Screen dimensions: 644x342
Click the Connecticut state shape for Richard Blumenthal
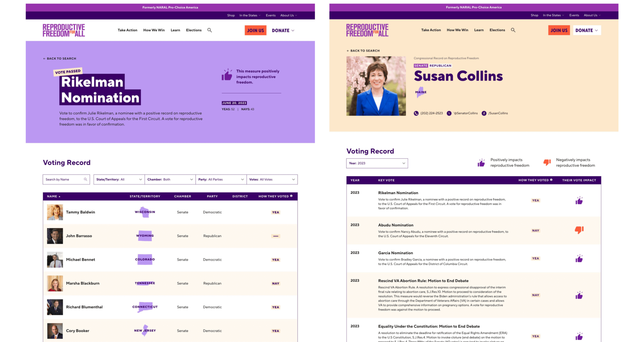(145, 307)
